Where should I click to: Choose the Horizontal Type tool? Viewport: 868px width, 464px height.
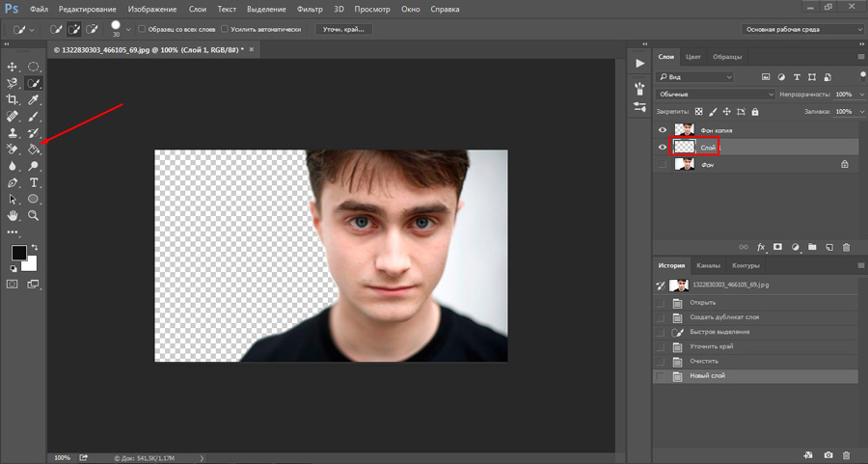click(x=34, y=182)
